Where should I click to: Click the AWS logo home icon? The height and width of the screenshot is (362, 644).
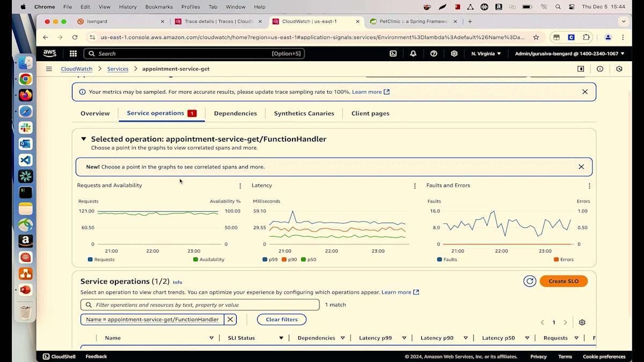click(x=49, y=53)
